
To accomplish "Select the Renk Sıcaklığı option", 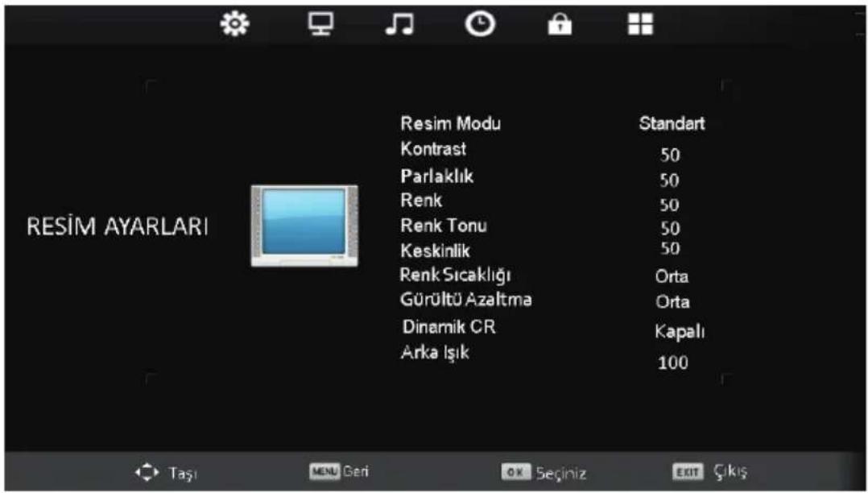I will click(455, 275).
